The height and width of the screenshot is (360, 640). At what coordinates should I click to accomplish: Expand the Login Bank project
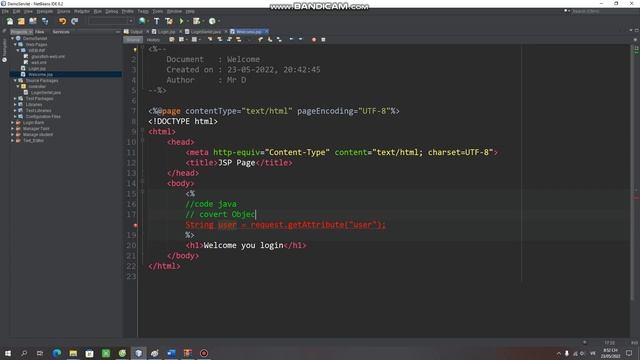13,122
